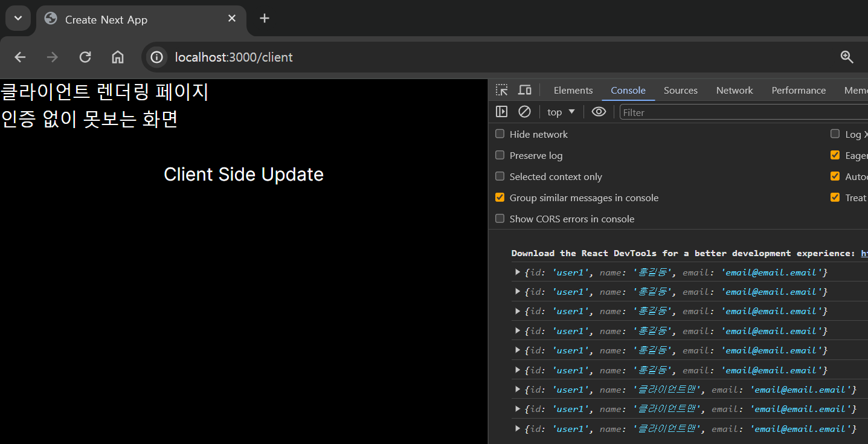Image resolution: width=868 pixels, height=444 pixels.
Task: Expand the first user1 console log object
Action: click(x=517, y=272)
